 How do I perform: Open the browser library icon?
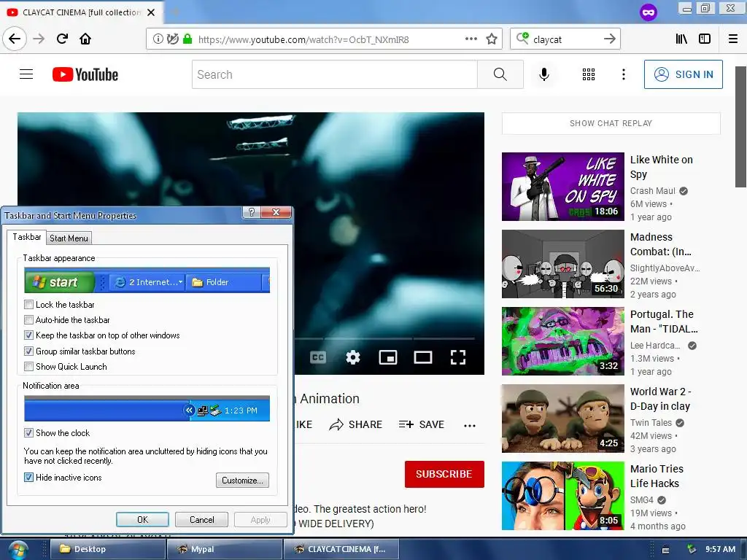pyautogui.click(x=681, y=39)
